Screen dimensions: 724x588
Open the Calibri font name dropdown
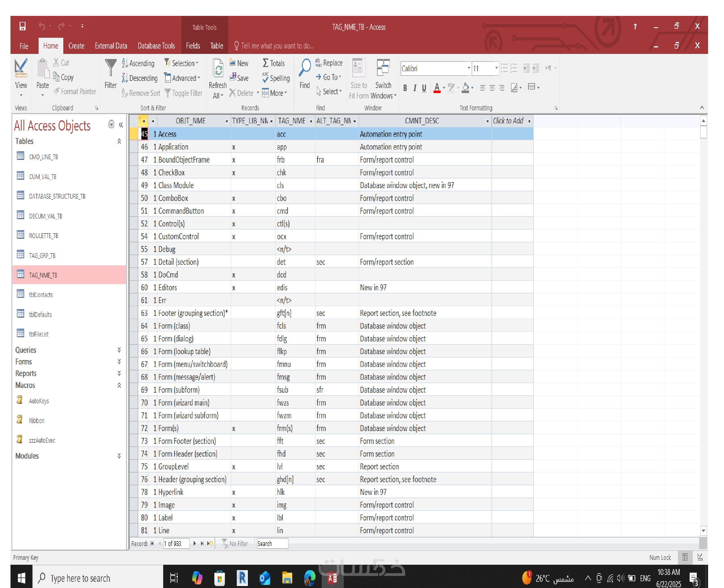coord(468,68)
